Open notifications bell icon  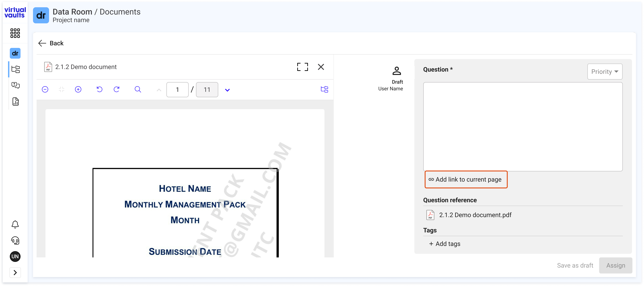15,224
